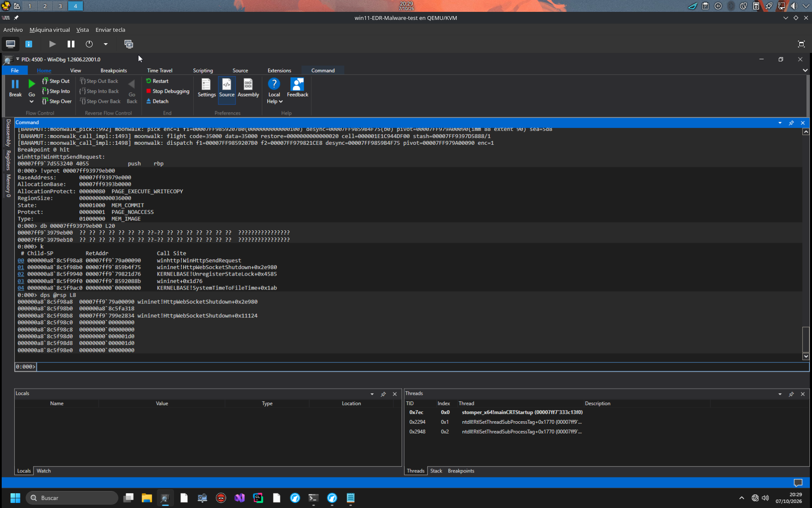Open the File menu tab
The width and height of the screenshot is (812, 508).
pyautogui.click(x=15, y=70)
